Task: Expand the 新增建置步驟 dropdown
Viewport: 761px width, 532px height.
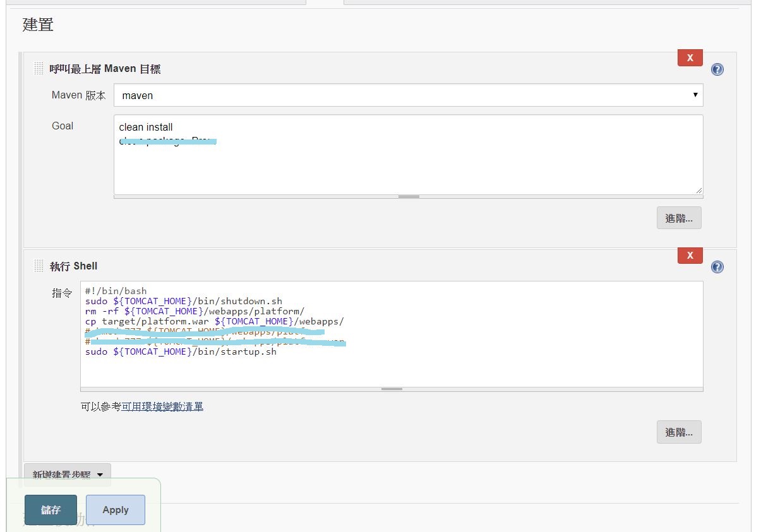Action: pyautogui.click(x=67, y=475)
